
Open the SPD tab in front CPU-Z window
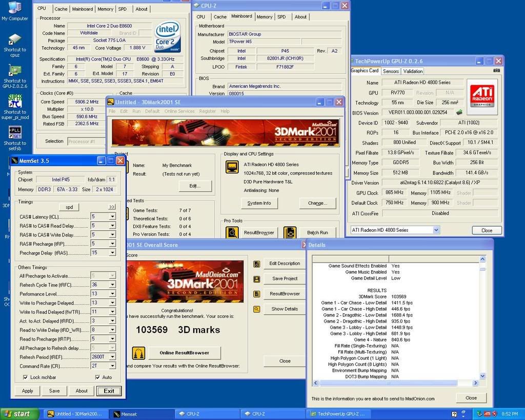[x=281, y=17]
